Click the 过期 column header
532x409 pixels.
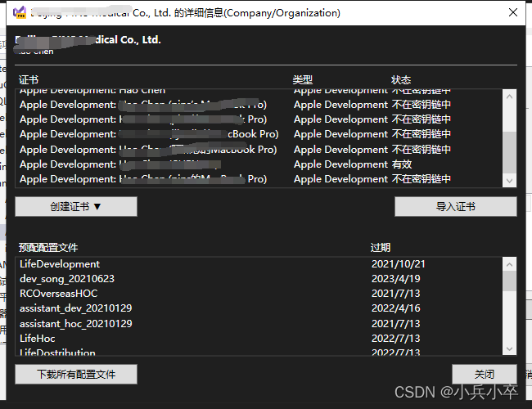[381, 248]
